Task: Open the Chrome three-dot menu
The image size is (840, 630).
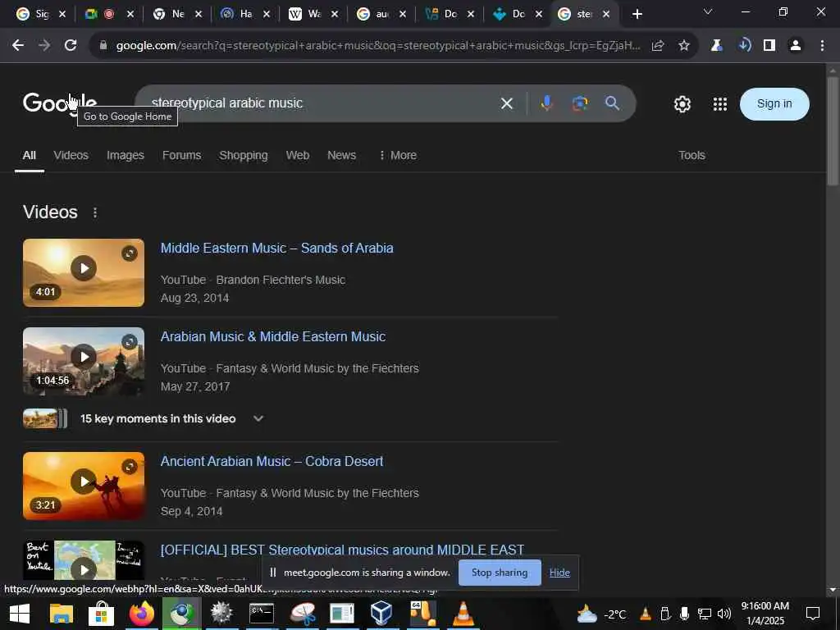Action: point(822,46)
